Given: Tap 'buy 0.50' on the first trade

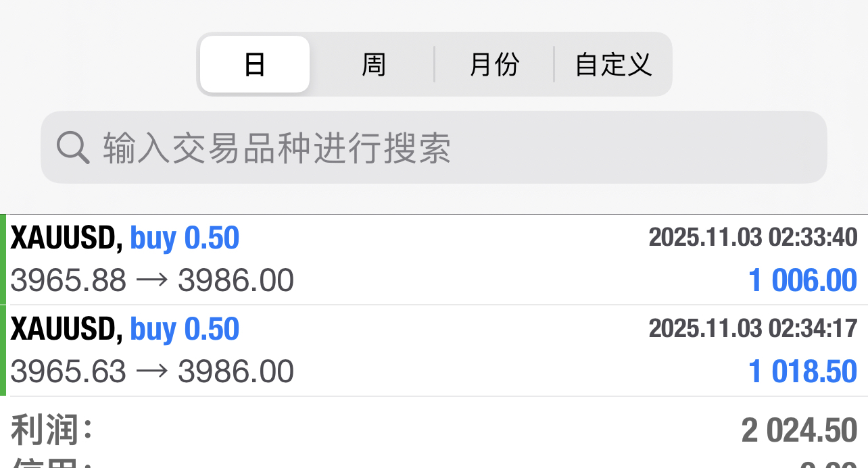Looking at the screenshot, I should point(185,238).
